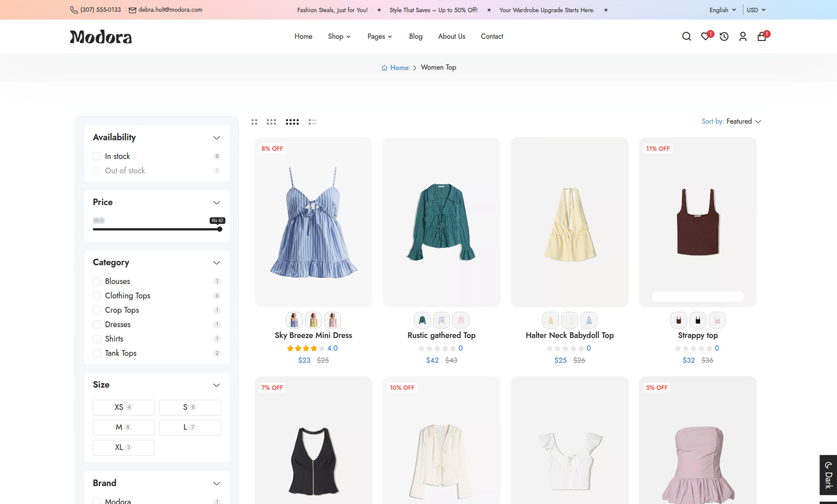Go to the Blog page
This screenshot has height=504, width=837.
pos(415,36)
